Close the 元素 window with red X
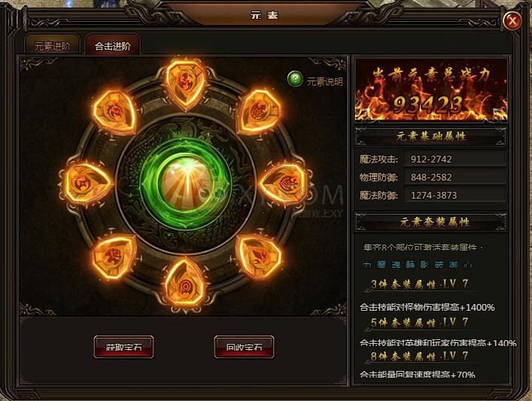The height and width of the screenshot is (401, 532). point(512,21)
